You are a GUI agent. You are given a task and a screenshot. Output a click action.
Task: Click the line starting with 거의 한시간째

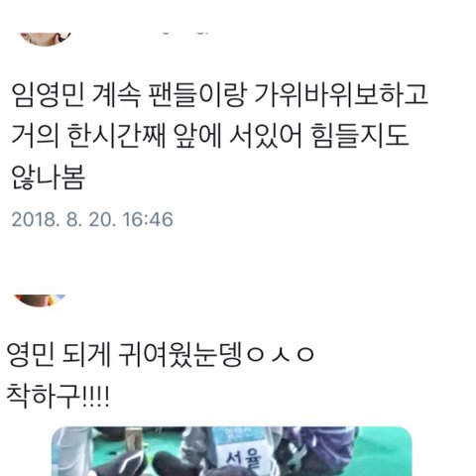(210, 136)
